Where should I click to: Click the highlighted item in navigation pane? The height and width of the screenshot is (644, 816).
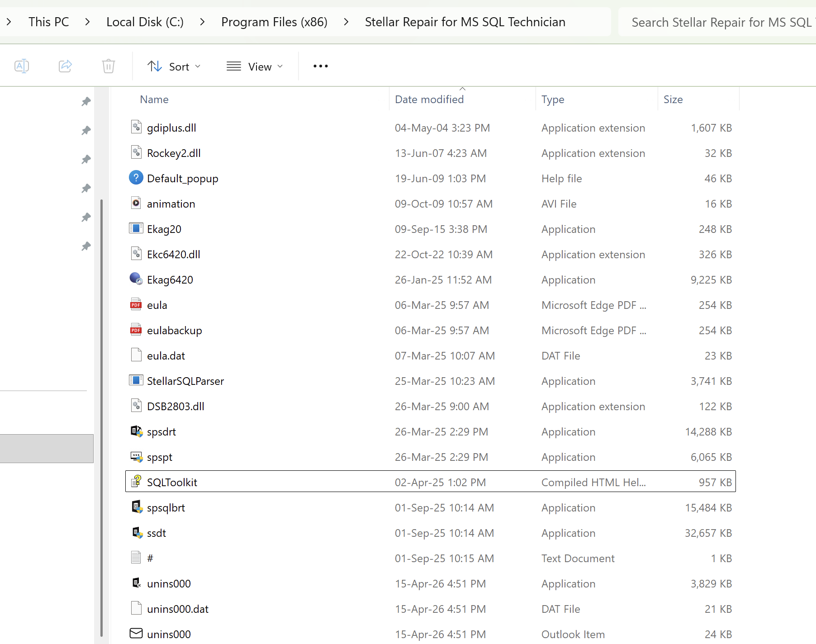tap(47, 448)
